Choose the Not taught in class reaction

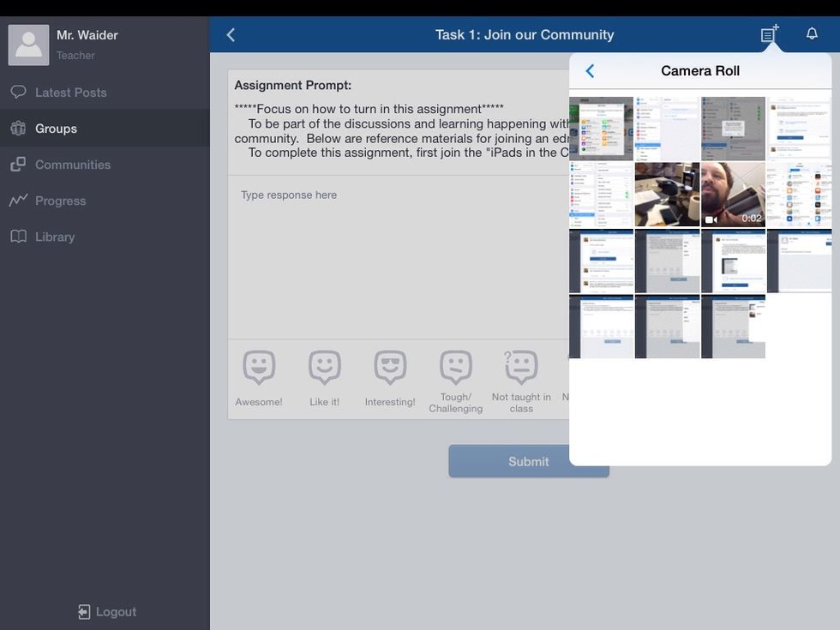click(x=521, y=368)
